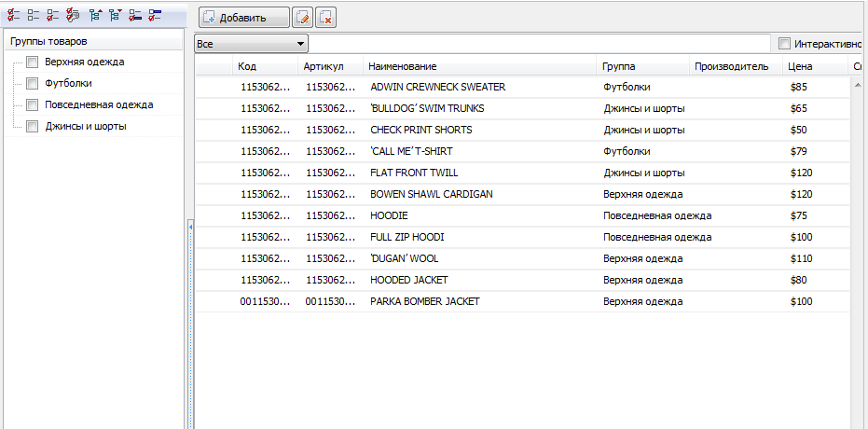Viewport: 868px width, 429px height.
Task: Click the table scrollbar up arrow
Action: pyautogui.click(x=858, y=85)
